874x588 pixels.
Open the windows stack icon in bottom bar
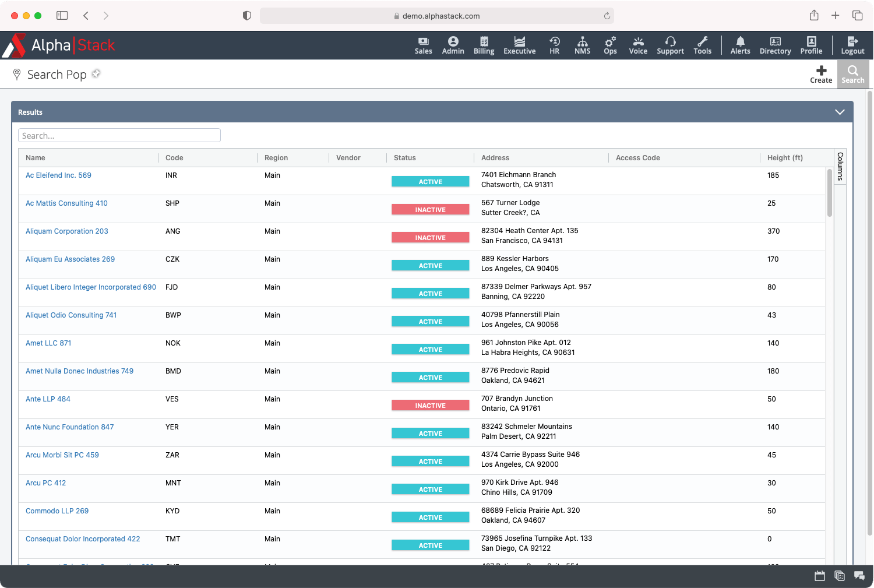(x=840, y=576)
